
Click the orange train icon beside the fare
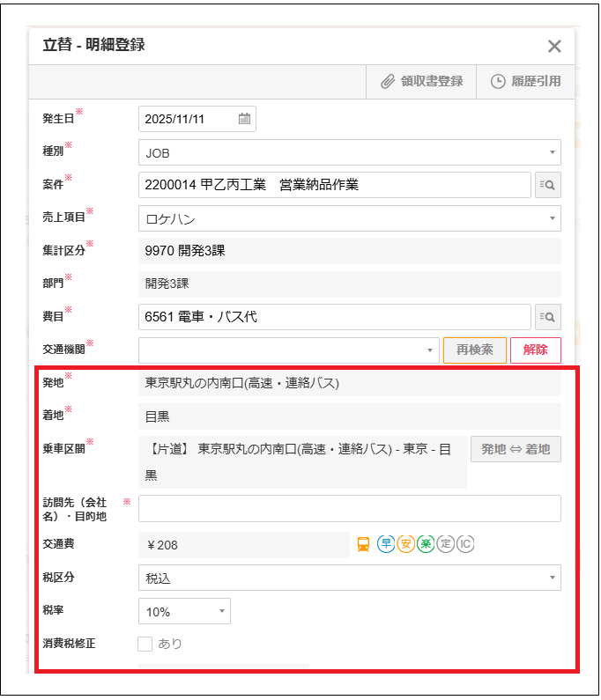pyautogui.click(x=363, y=544)
